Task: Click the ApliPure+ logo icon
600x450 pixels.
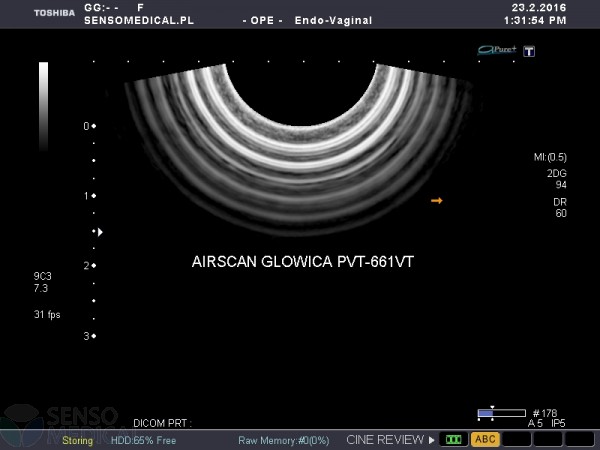Action: tap(497, 49)
